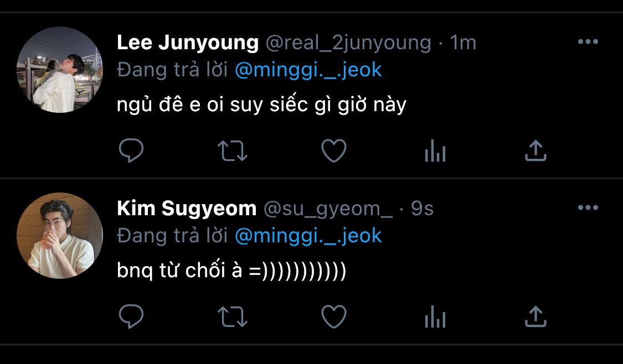Viewport: 623px width, 364px height.
Task: Open @minggi._.jeok mention in Kim Sugyeom's reply
Action: click(x=308, y=236)
